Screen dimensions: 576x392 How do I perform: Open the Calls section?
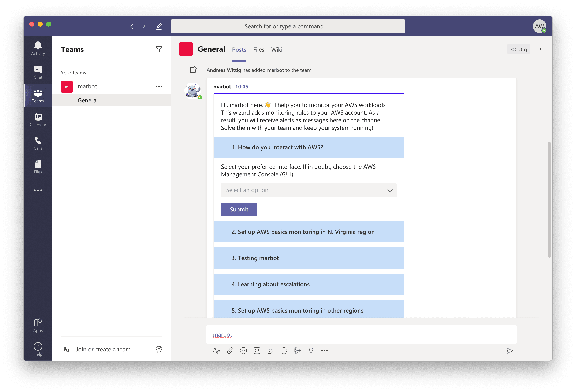38,143
